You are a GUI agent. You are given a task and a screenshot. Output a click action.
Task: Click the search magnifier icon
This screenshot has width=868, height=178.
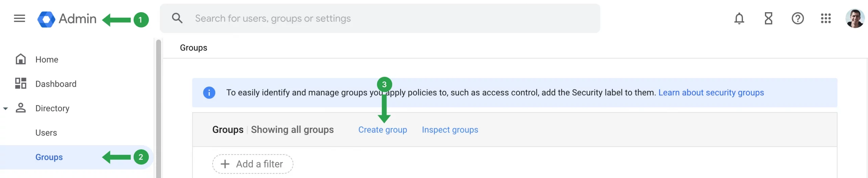(177, 18)
